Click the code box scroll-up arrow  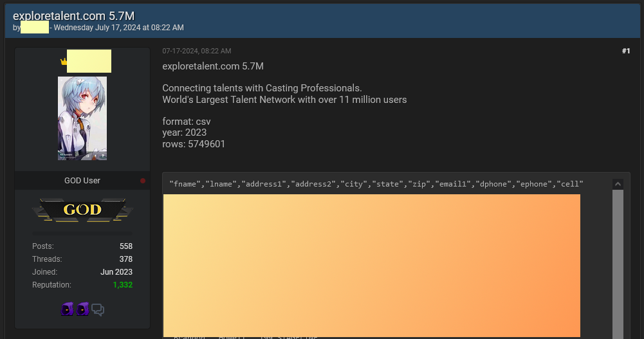(x=618, y=184)
